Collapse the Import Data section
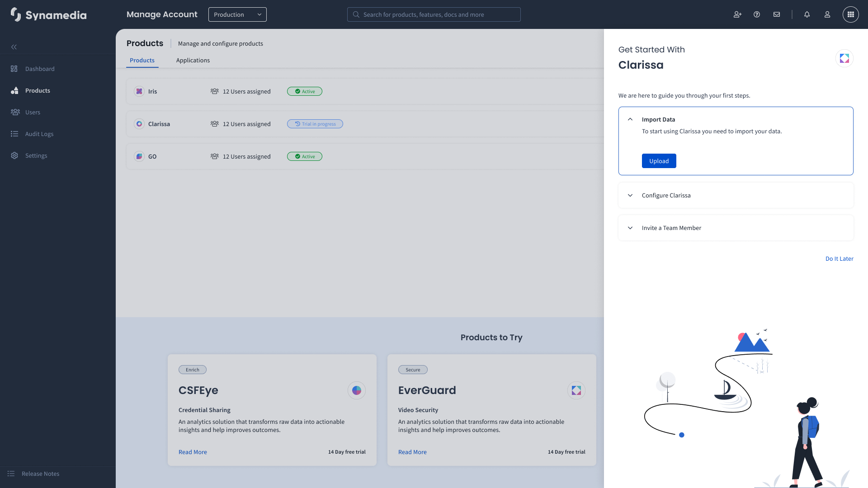Screen dimensions: 868x488 click(x=630, y=119)
